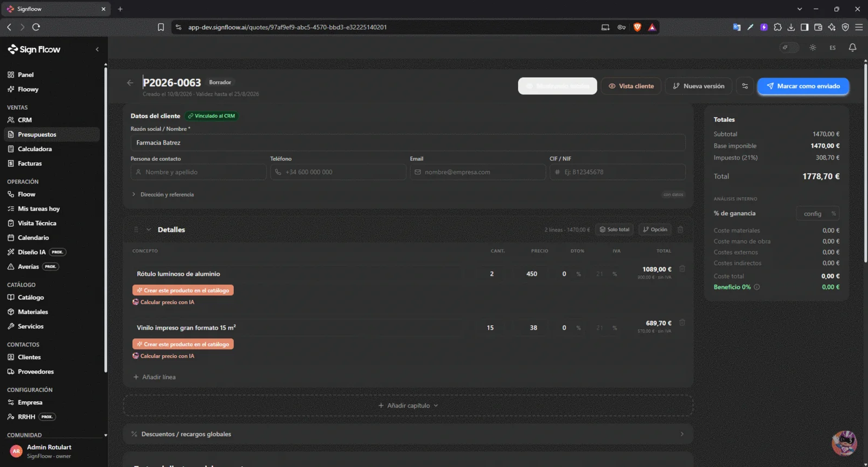Add an Opción to the Detalles chapter
Screen dimensions: 868x467
click(x=655, y=230)
